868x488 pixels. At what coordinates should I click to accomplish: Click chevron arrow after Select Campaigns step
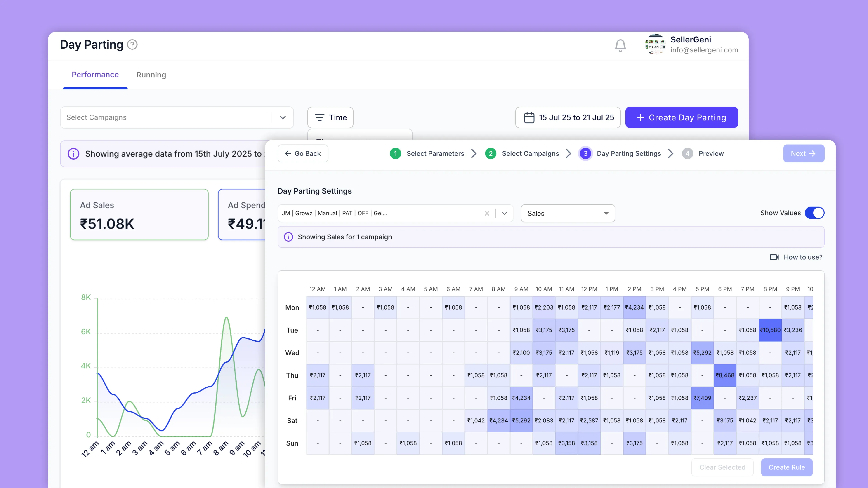(x=568, y=154)
